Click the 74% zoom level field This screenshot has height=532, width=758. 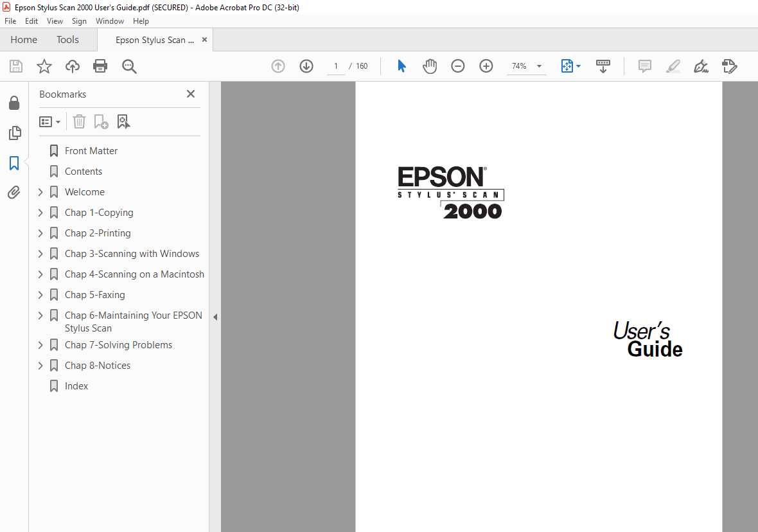pyautogui.click(x=520, y=66)
